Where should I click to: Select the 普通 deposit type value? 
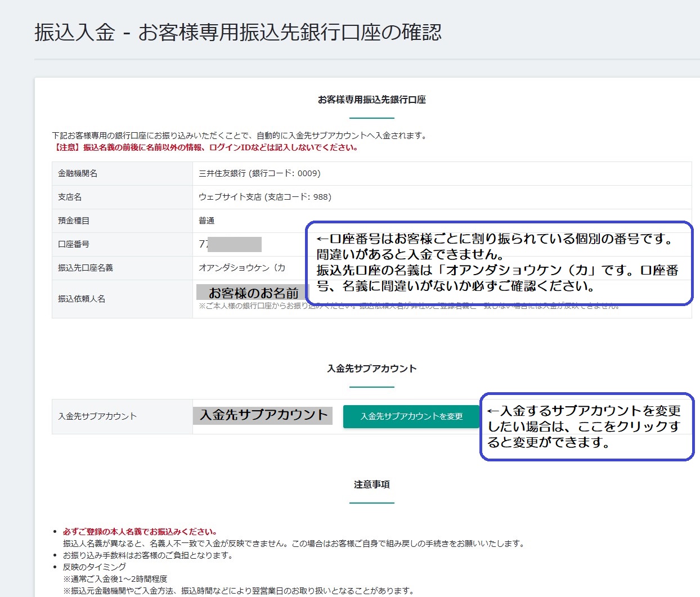pos(207,221)
